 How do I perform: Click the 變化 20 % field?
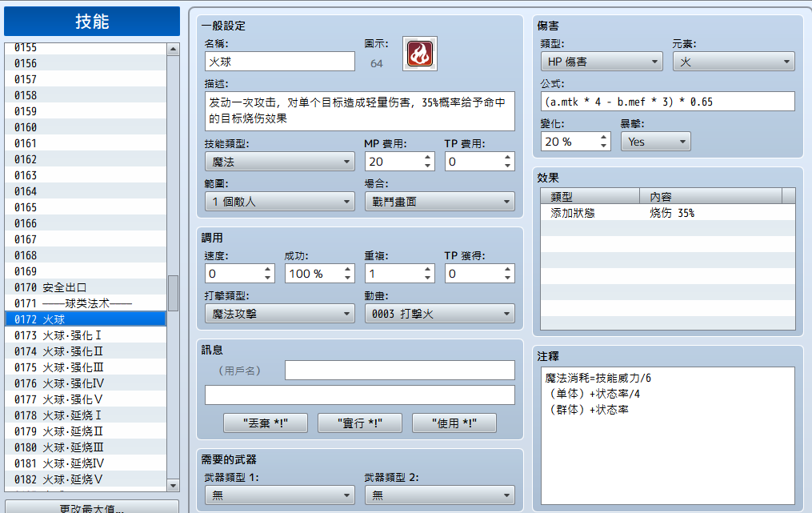tap(569, 142)
